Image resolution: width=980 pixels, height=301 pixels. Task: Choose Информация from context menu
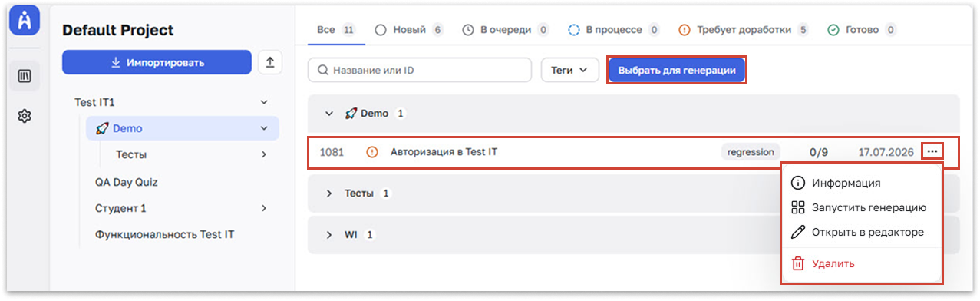(x=862, y=183)
